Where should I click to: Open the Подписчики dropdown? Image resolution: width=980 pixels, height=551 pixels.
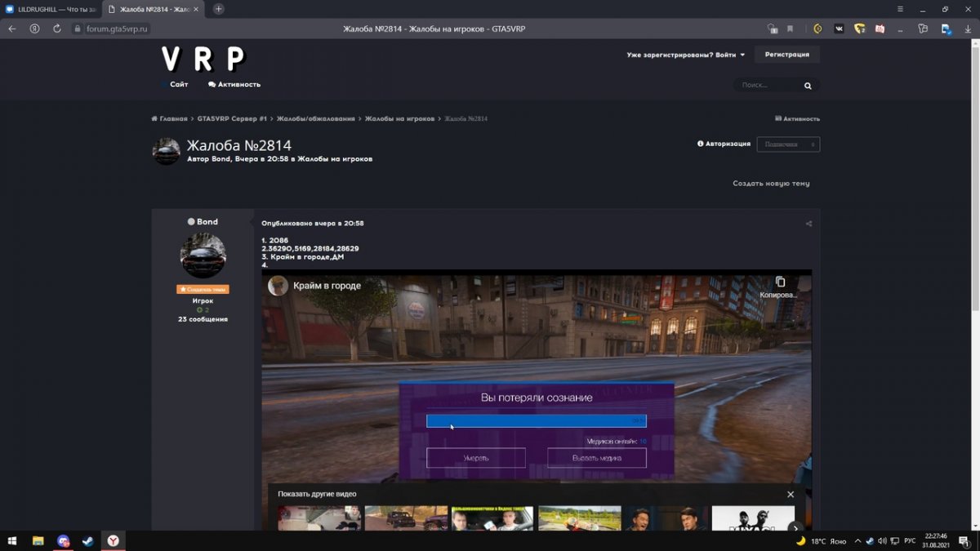[x=787, y=144]
